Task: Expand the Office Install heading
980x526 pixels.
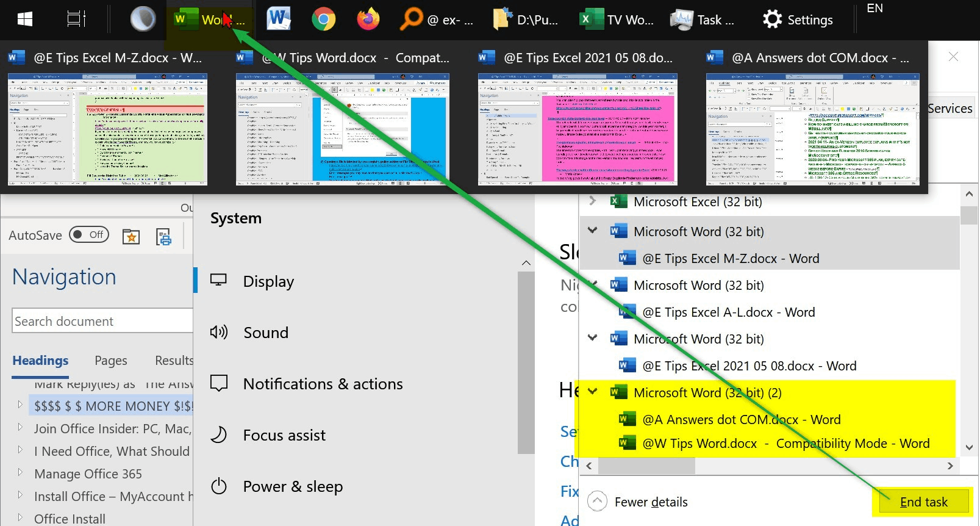Action: (20, 517)
